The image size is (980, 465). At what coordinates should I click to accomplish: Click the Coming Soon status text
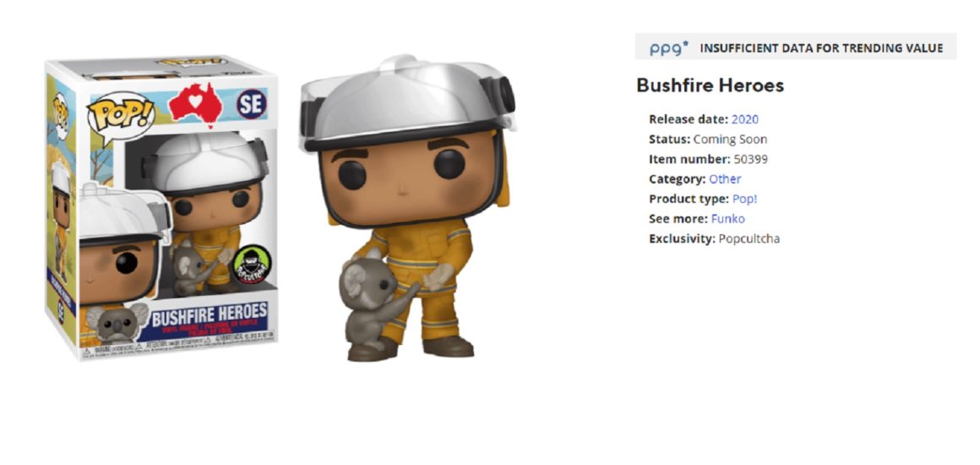730,139
